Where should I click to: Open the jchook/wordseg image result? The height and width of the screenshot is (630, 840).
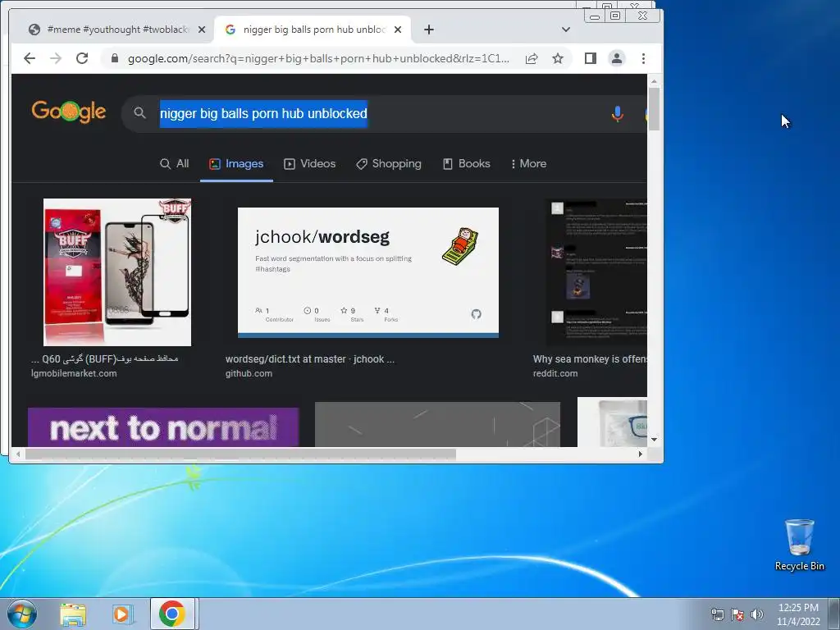(368, 272)
